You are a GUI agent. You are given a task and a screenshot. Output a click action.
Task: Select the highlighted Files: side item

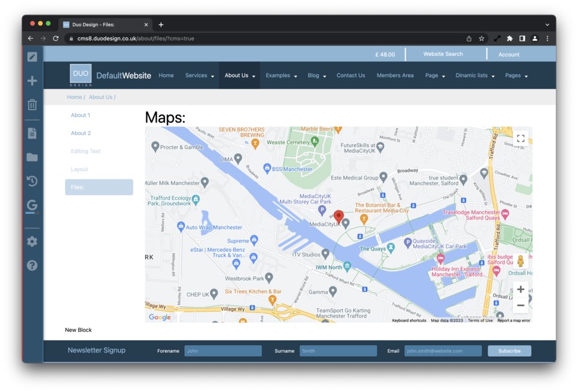pyautogui.click(x=99, y=187)
